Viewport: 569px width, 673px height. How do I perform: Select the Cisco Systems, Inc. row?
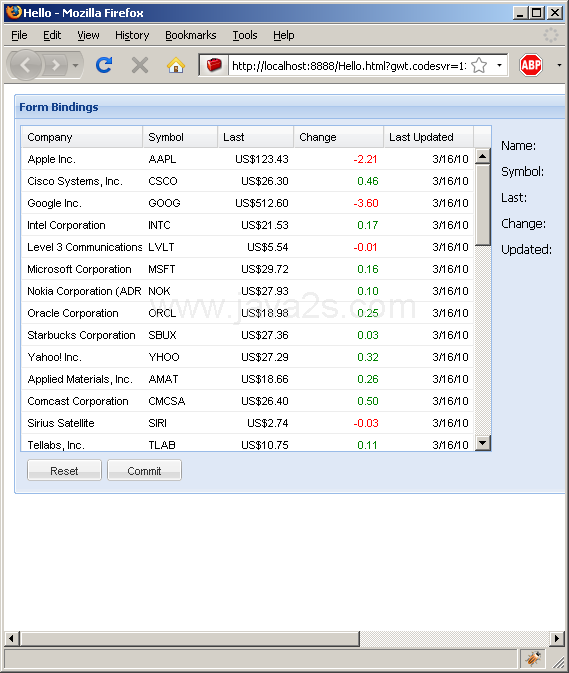(248, 181)
